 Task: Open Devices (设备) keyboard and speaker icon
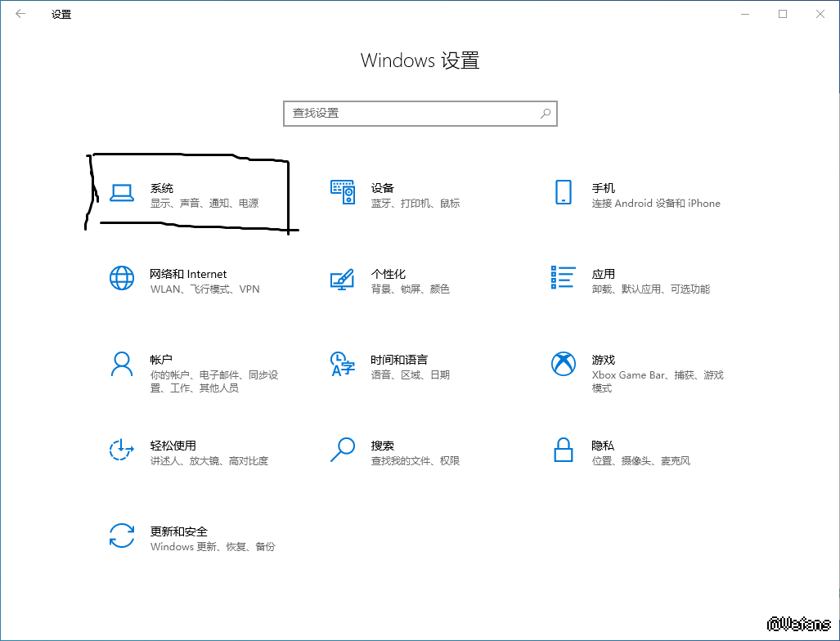[342, 193]
